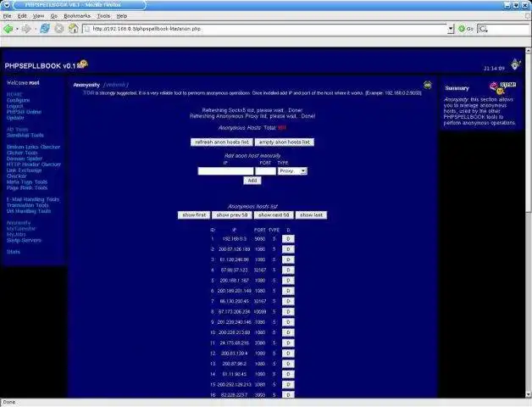532x407 pixels.
Task: Click the page vertical scrollbar thumb
Action: pos(529,133)
